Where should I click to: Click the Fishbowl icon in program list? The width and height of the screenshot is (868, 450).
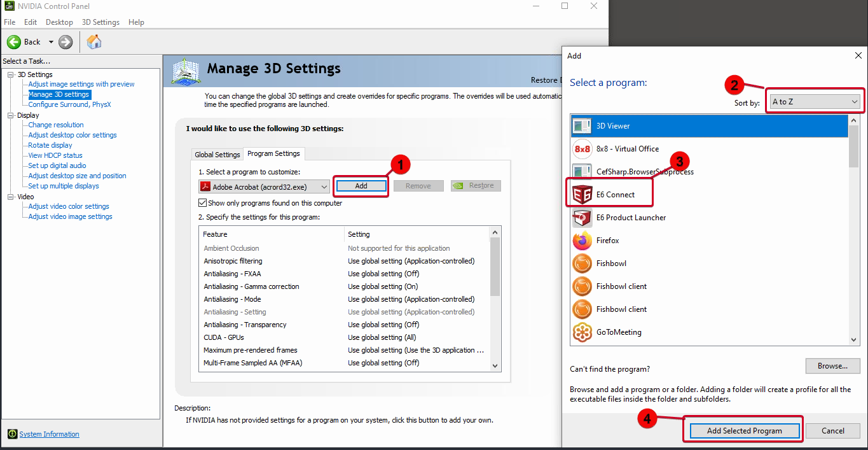click(582, 264)
